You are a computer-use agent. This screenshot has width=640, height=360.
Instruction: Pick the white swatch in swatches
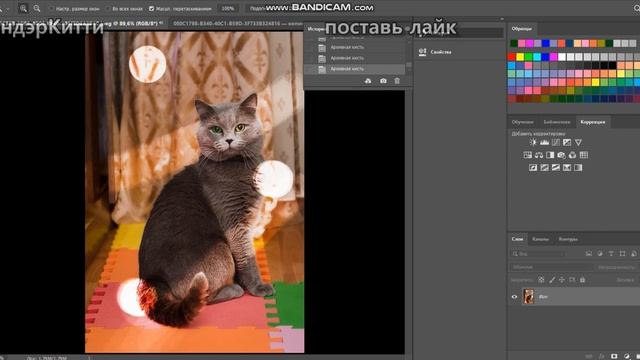(562, 57)
